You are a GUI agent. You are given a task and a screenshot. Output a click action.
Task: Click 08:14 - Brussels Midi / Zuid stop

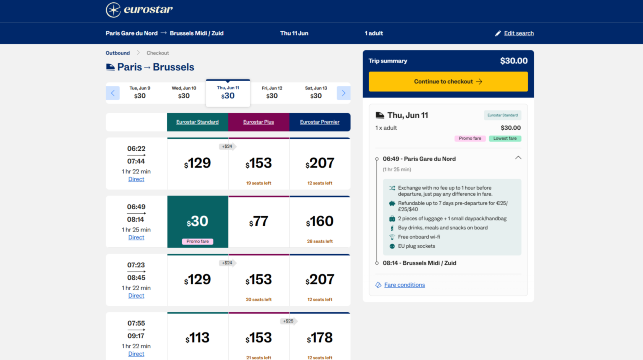click(x=419, y=263)
